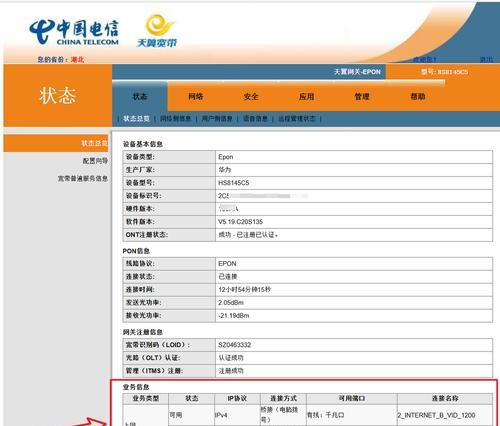The width and height of the screenshot is (500, 426).
Task: Open the 网络侧信息 sub-tab
Action: [x=176, y=118]
